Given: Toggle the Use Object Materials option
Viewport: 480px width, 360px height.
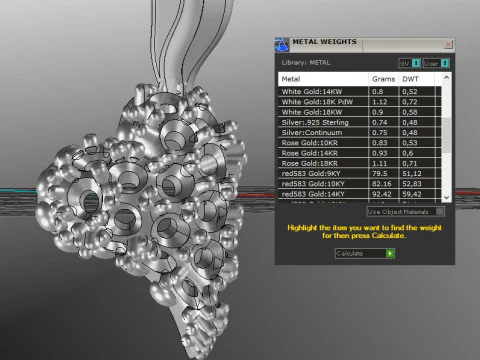Looking at the screenshot, I should 406,212.
